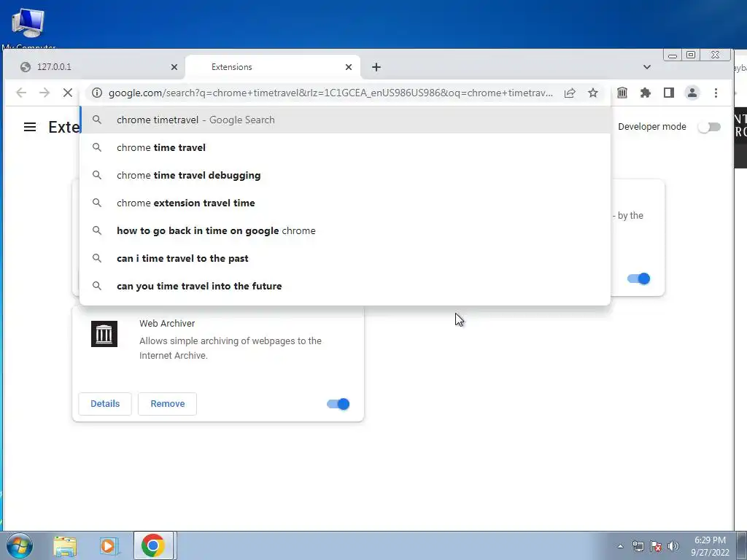Remove the Web Archiver extension

click(x=167, y=404)
